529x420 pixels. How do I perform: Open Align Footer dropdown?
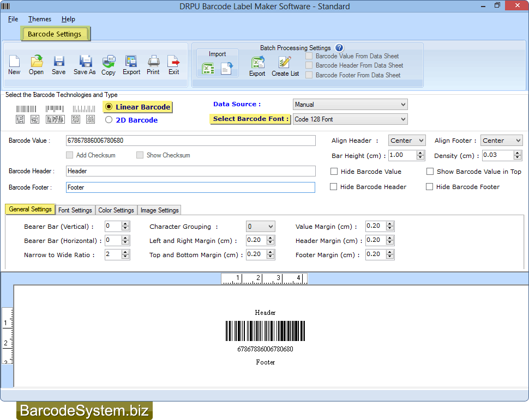(x=501, y=141)
